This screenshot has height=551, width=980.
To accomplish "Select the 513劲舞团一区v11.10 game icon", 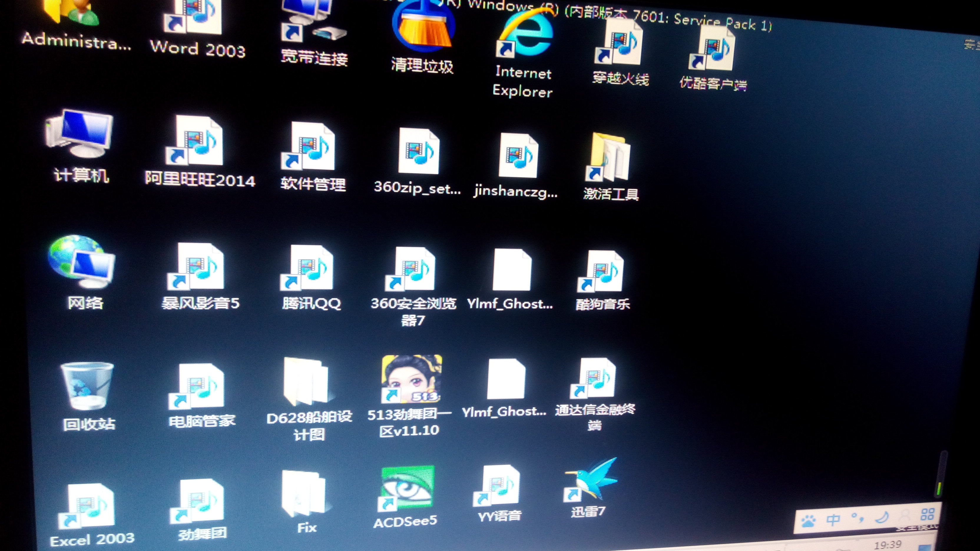I will (x=412, y=379).
